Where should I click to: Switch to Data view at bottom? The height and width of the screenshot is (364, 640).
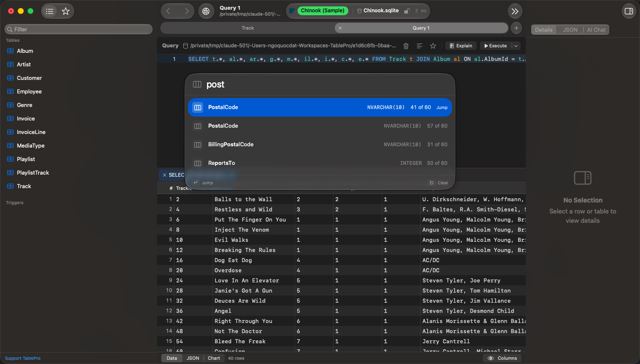click(172, 358)
